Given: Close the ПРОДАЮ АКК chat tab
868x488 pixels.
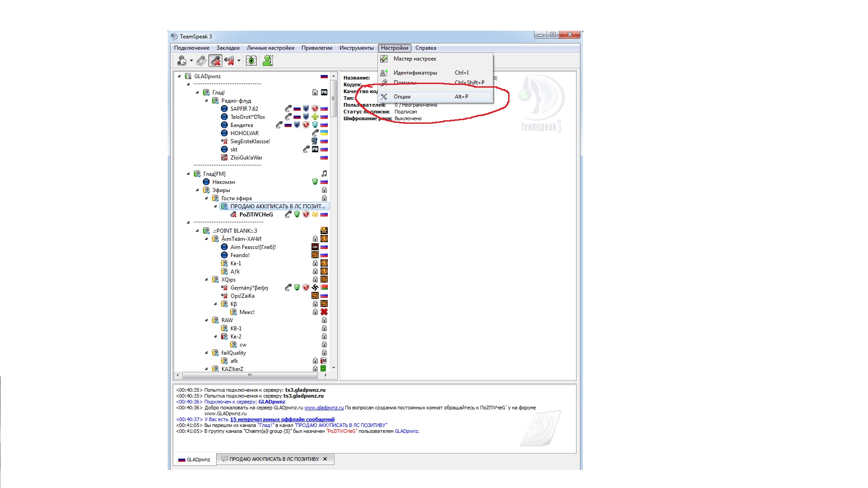Looking at the screenshot, I should click(x=325, y=459).
